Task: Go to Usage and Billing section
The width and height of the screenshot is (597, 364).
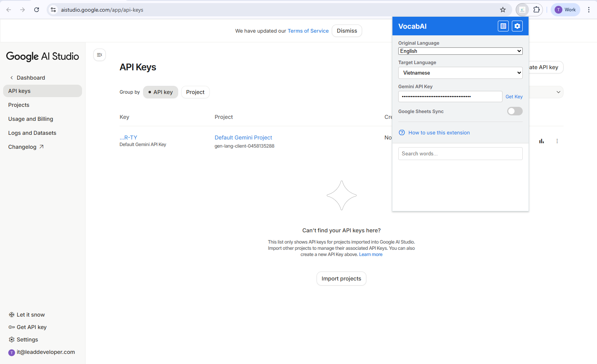Action: (x=30, y=119)
